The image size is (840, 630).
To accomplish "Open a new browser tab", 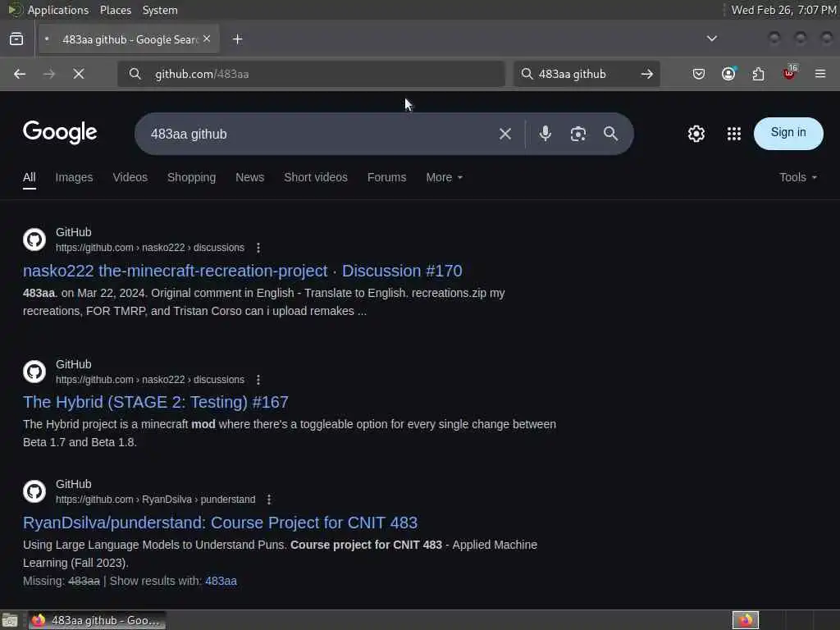I will click(237, 39).
